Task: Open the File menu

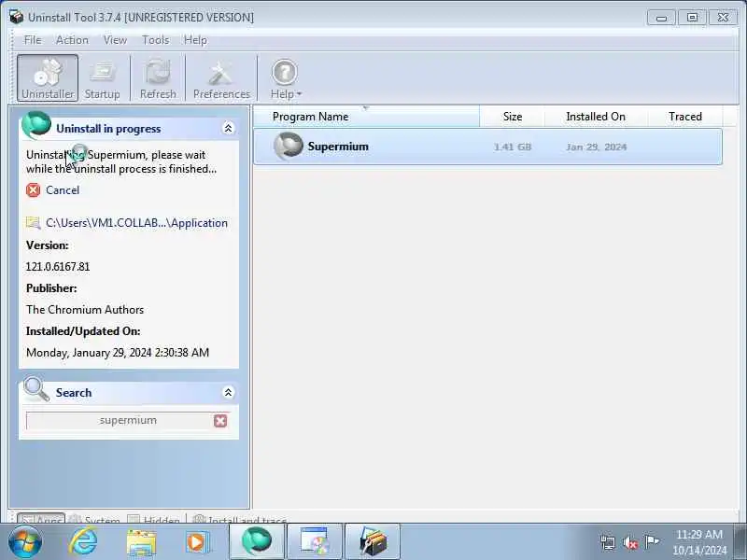Action: pos(33,40)
